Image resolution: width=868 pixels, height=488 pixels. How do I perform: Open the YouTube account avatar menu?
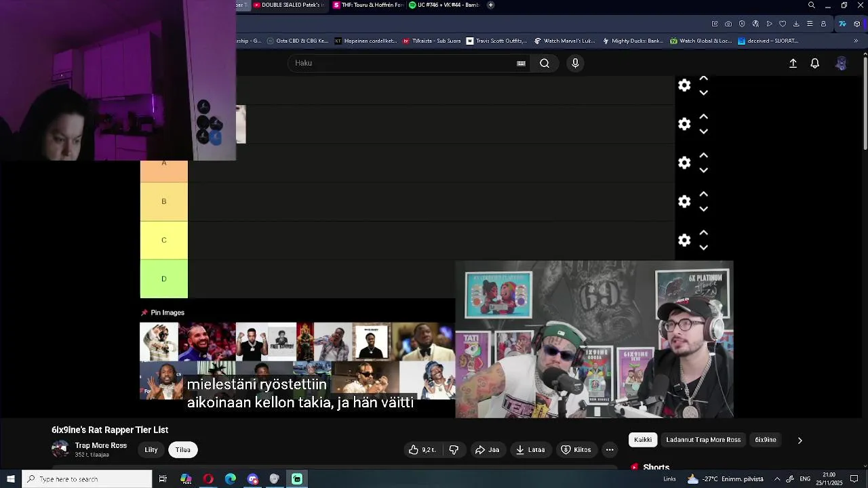click(841, 63)
